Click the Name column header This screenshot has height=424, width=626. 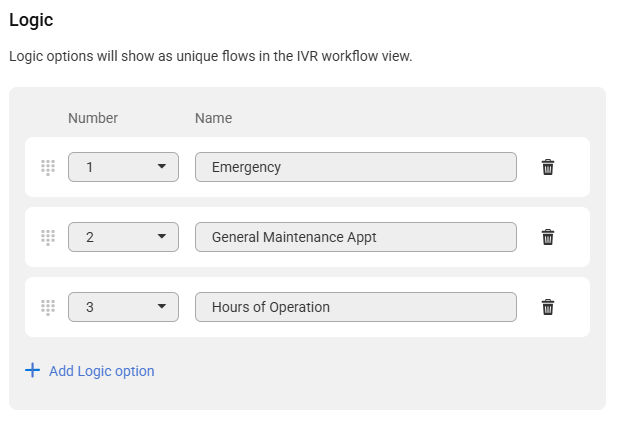point(214,118)
